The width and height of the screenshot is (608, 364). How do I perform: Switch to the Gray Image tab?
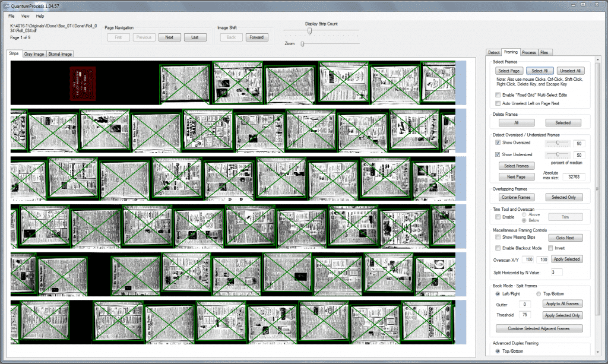(34, 54)
